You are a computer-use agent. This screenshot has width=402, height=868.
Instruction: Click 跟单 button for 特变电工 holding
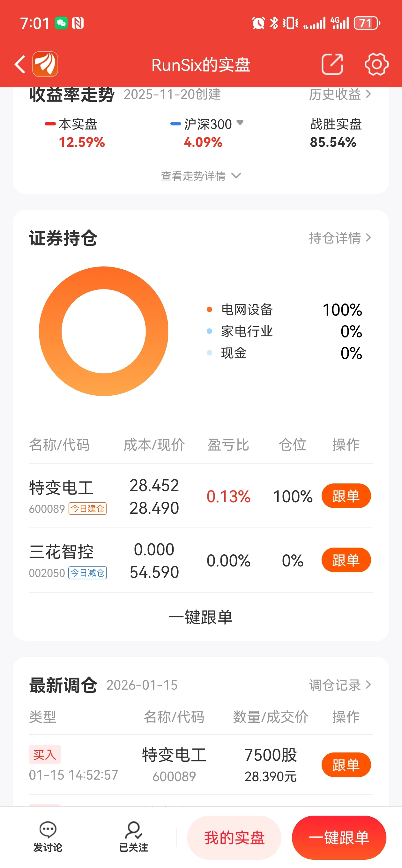(x=346, y=496)
